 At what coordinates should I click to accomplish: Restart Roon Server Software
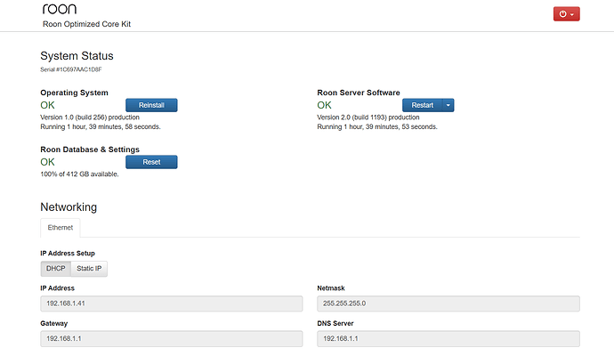click(x=422, y=105)
